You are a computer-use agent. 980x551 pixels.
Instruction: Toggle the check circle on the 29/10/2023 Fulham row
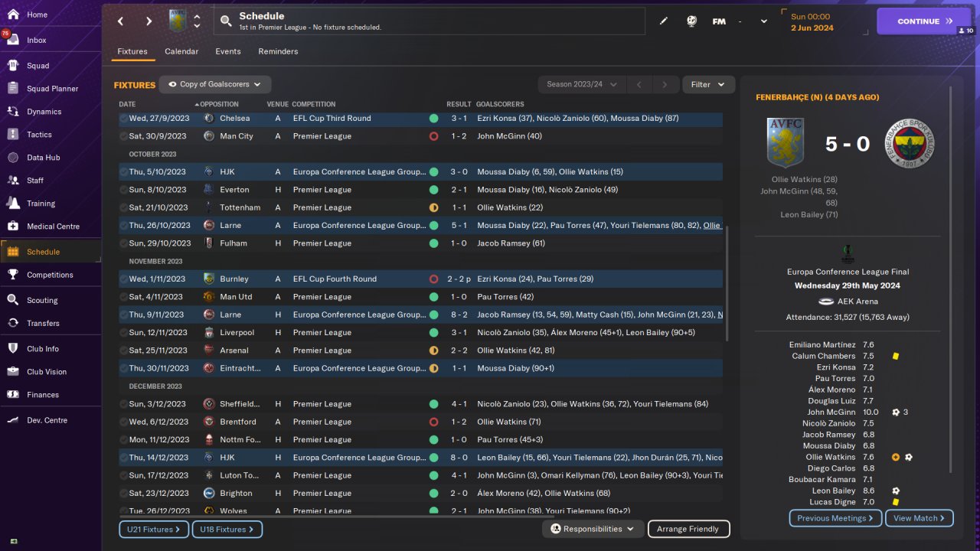click(x=124, y=243)
